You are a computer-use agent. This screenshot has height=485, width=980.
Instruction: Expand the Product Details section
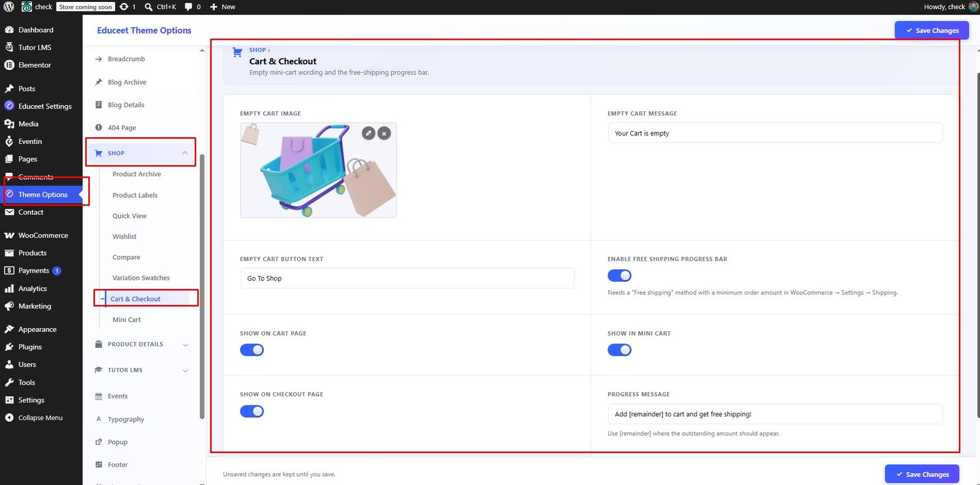142,344
